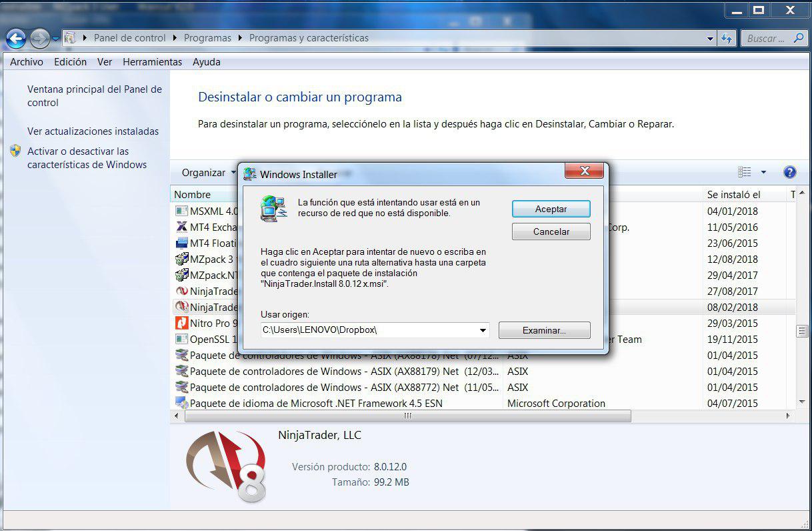
Task: Click the Examinar... browse button
Action: pos(544,330)
